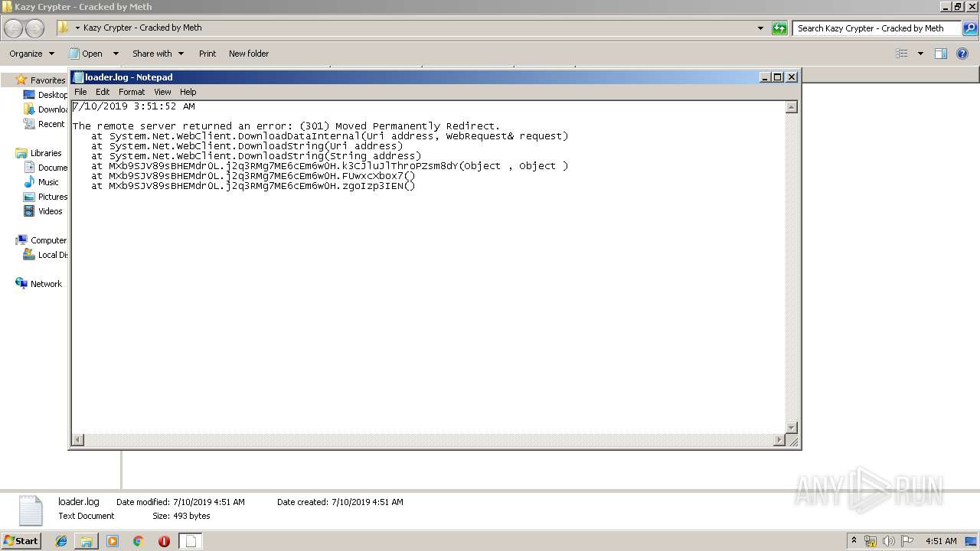
Task: Select Pictures library in navigation pane
Action: (45, 197)
